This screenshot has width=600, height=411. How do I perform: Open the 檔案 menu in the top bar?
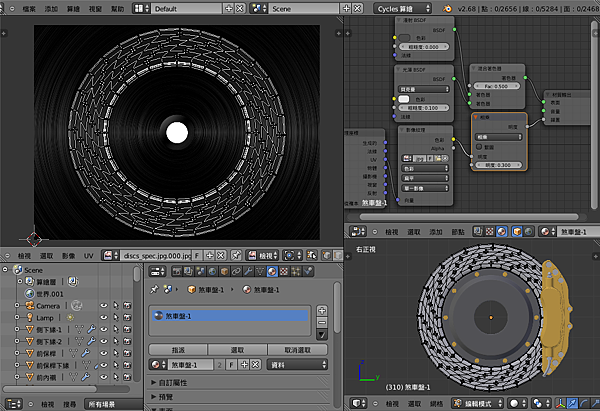pyautogui.click(x=29, y=8)
